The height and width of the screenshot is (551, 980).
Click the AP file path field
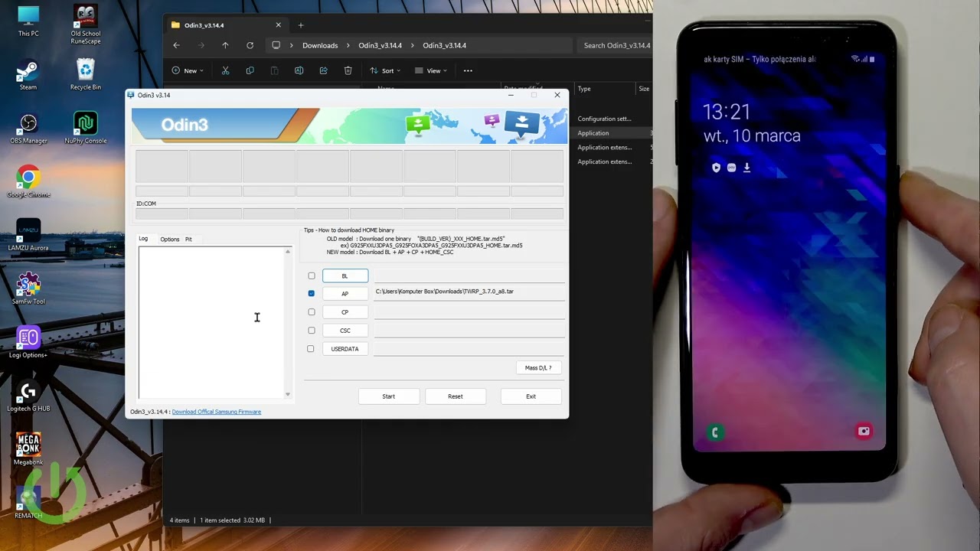[469, 292]
